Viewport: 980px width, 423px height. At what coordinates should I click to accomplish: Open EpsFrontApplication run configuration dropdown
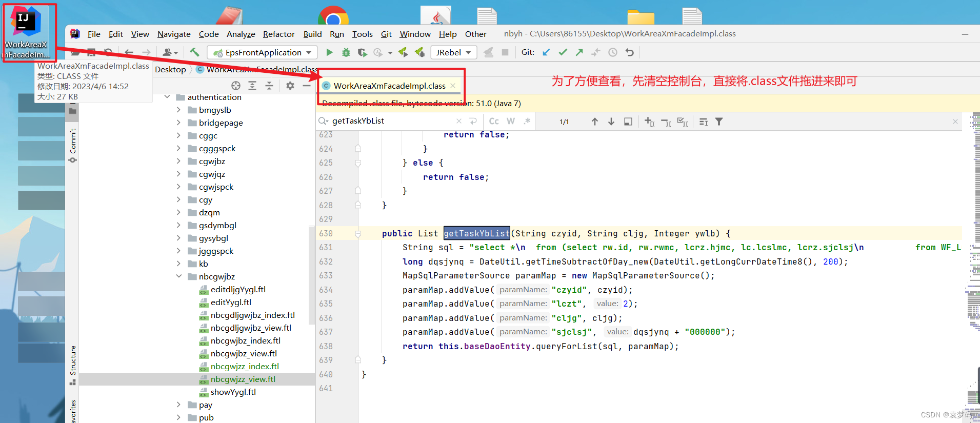click(x=263, y=52)
